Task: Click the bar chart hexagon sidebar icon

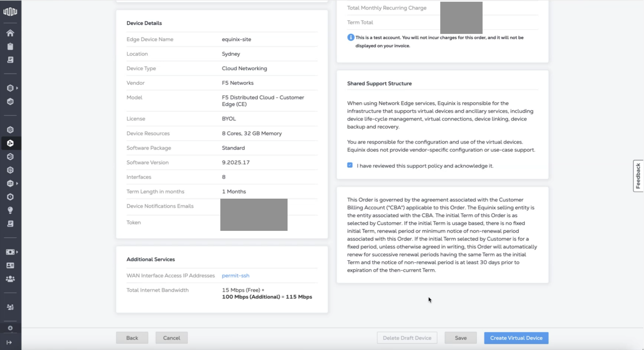Action: [10, 102]
